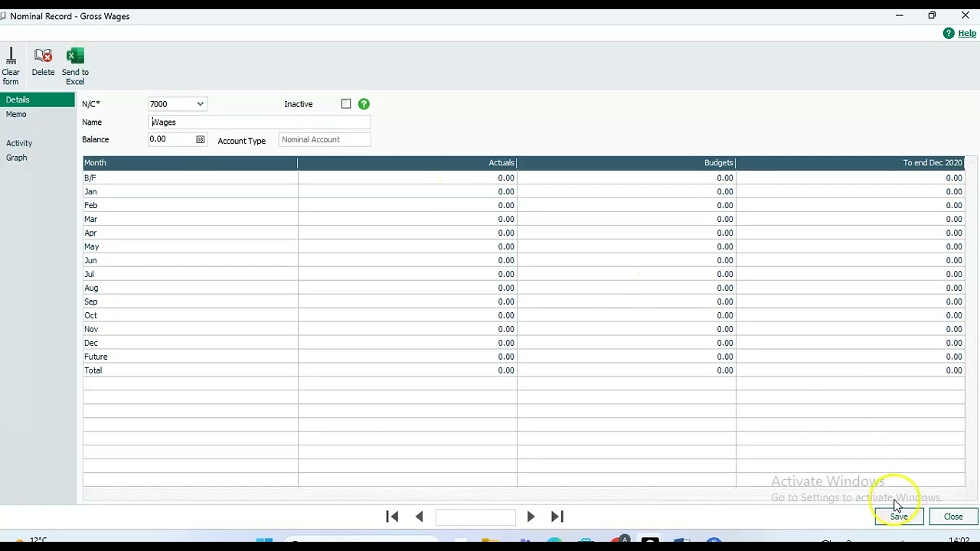Click the help icon beside Inactive checkbox

[x=364, y=104]
